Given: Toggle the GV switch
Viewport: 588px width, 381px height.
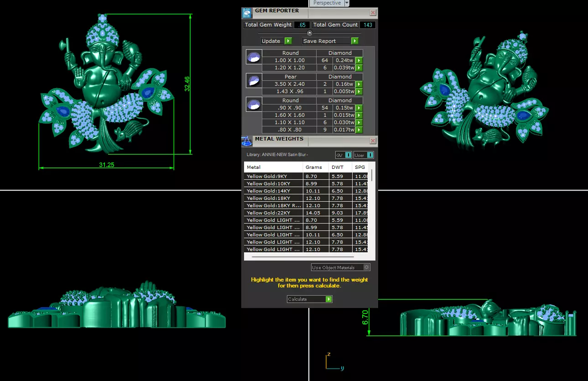Looking at the screenshot, I should 344,155.
